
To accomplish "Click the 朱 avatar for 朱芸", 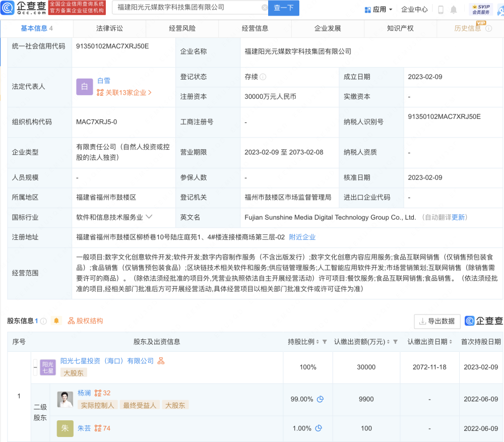I will click(65, 428).
